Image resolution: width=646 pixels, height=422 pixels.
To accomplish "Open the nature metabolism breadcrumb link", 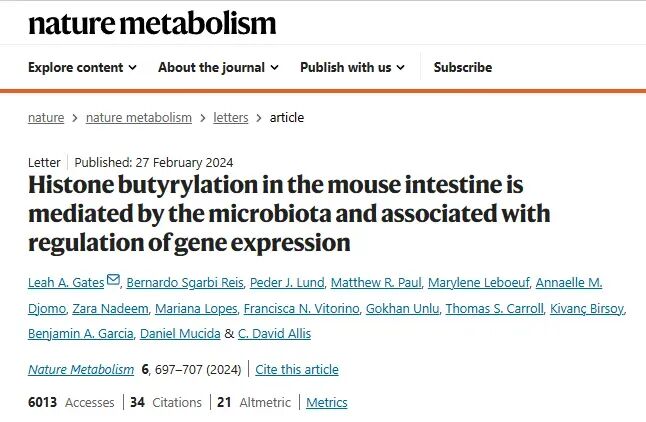I will [x=139, y=117].
